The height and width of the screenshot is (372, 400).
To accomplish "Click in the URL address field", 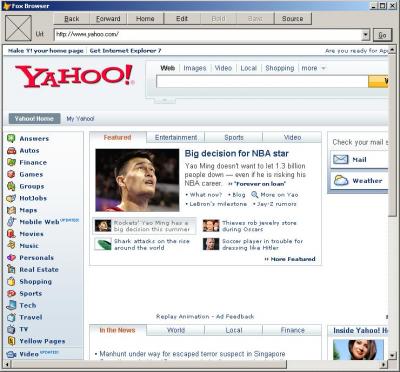I will point(209,35).
